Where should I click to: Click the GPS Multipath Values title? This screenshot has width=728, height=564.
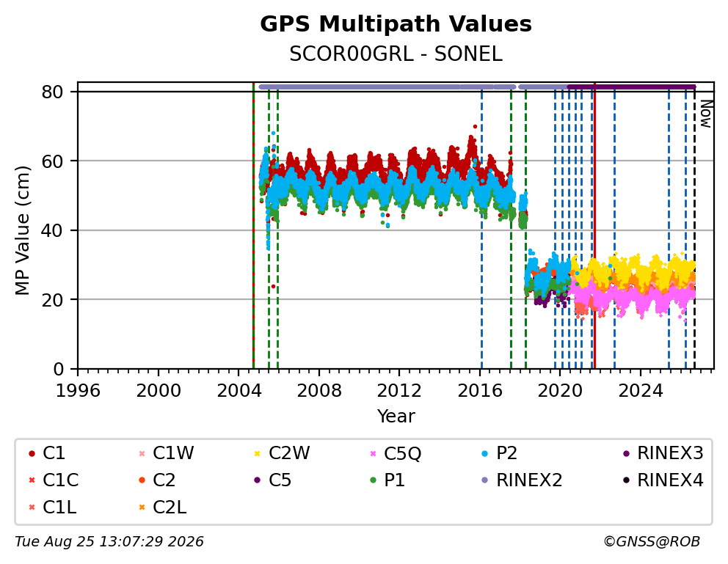[396, 24]
